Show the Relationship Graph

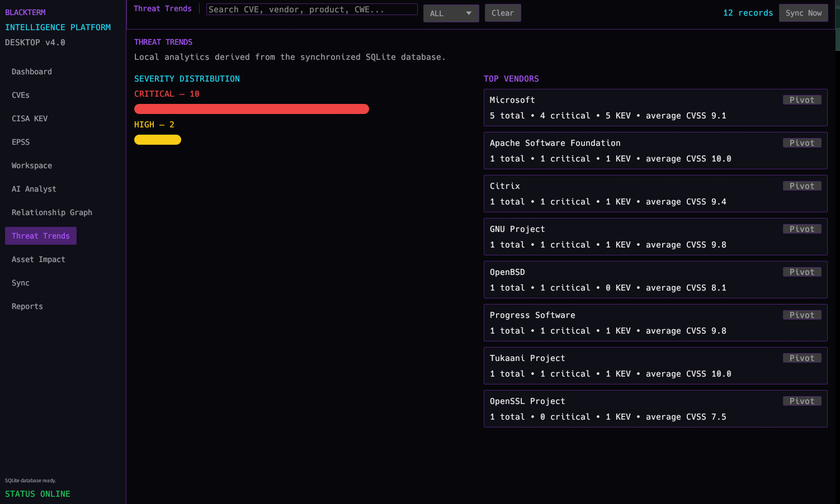52,212
